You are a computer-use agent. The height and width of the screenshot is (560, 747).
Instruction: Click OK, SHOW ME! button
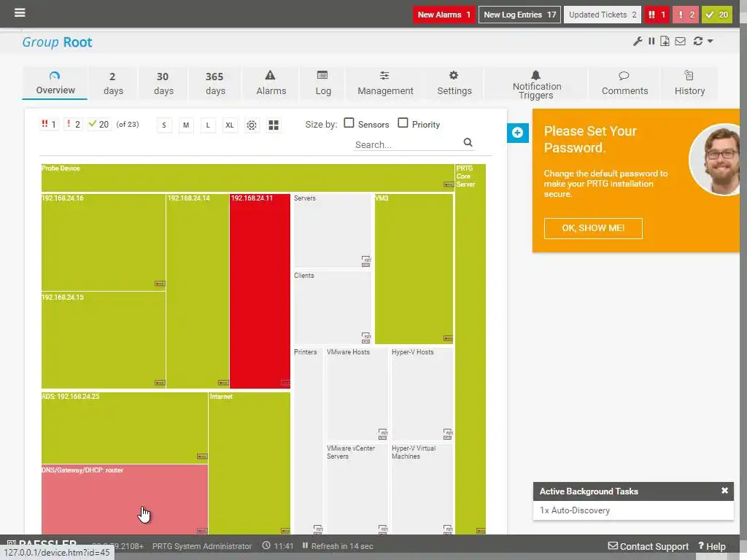(x=592, y=228)
